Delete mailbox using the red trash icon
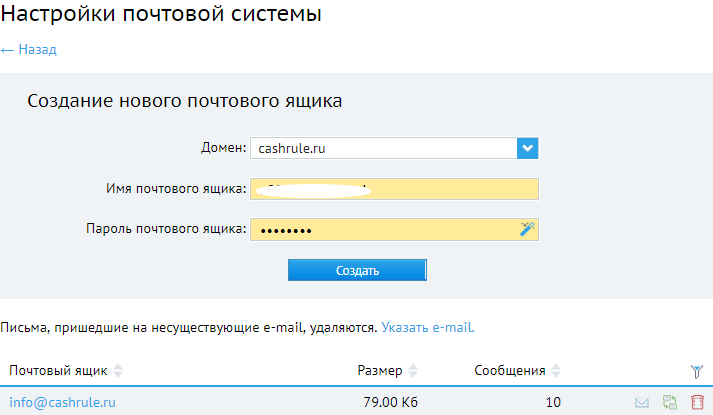Screen dimensions: 713x415 click(x=697, y=402)
